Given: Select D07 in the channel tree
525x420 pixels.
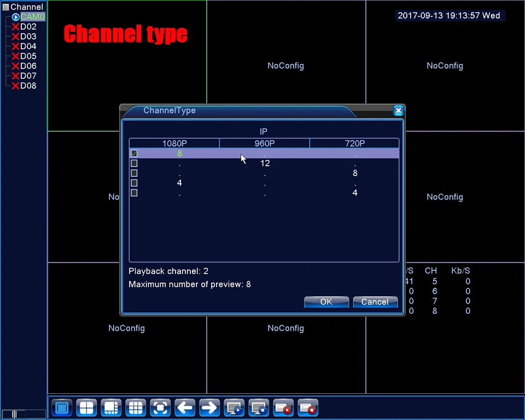Looking at the screenshot, I should [x=28, y=76].
